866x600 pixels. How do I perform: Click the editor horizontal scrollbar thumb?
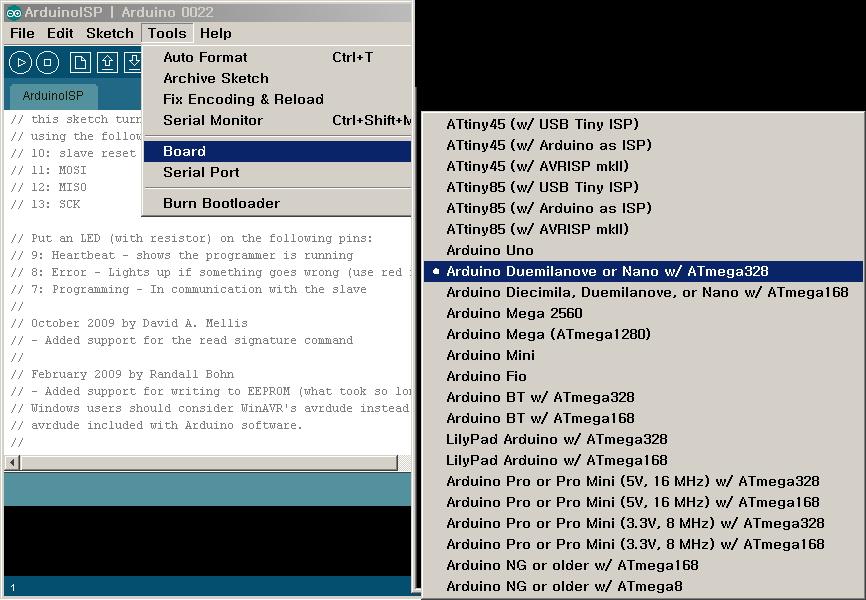coord(209,462)
